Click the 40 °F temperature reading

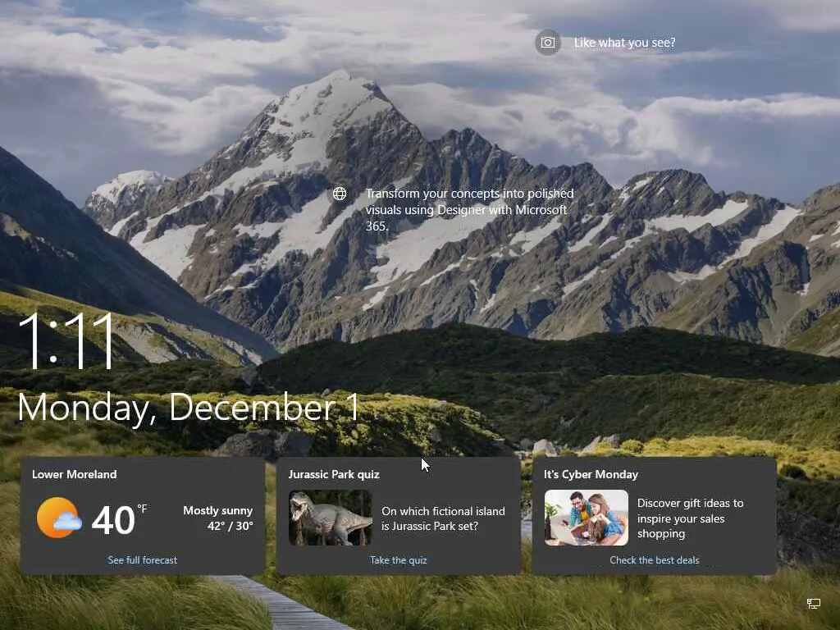tap(119, 519)
